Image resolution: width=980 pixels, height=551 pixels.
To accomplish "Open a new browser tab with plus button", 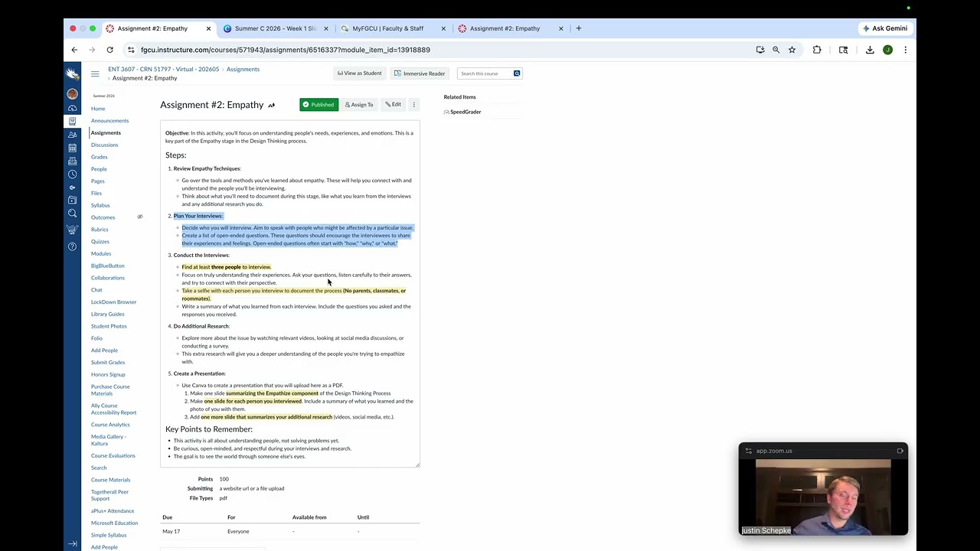I will point(578,28).
